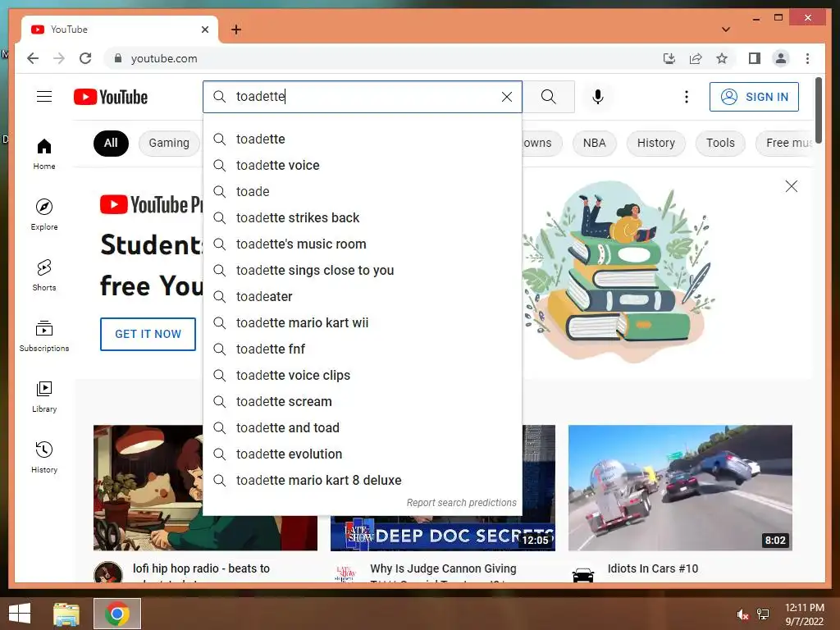Screen dimensions: 840x630
Task: Go forward in Chrome
Action: (x=59, y=58)
